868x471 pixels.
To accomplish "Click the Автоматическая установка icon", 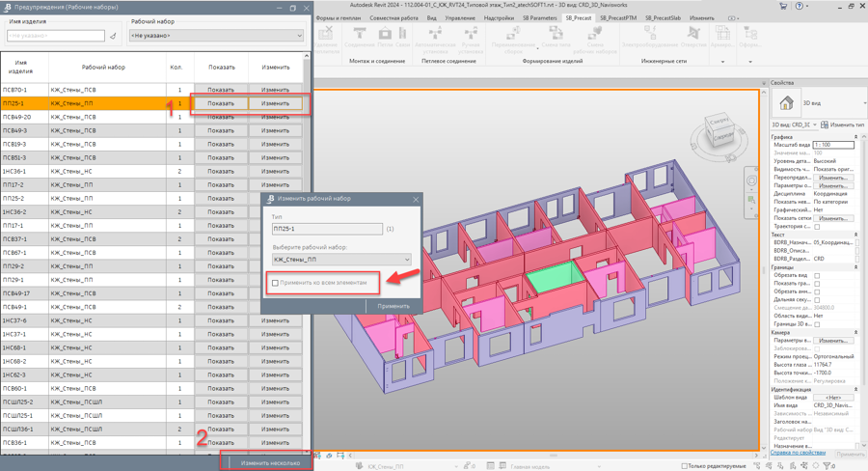I will tap(435, 33).
